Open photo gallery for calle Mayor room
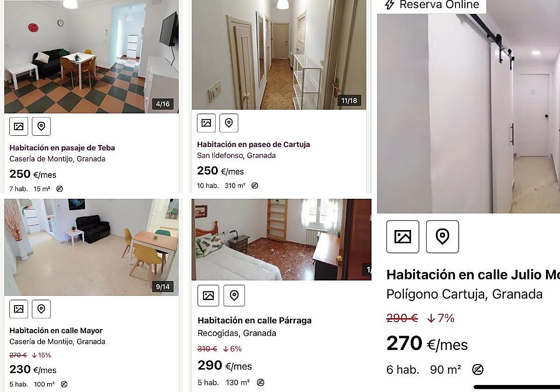The width and height of the screenshot is (560, 392). click(x=19, y=309)
